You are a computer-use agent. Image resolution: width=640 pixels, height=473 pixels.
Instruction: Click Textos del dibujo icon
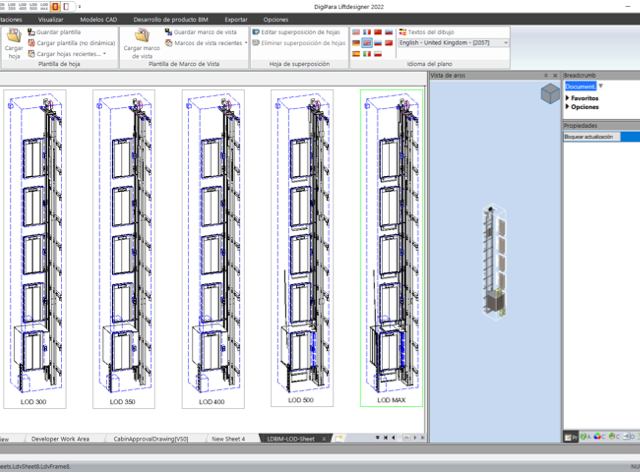click(402, 32)
